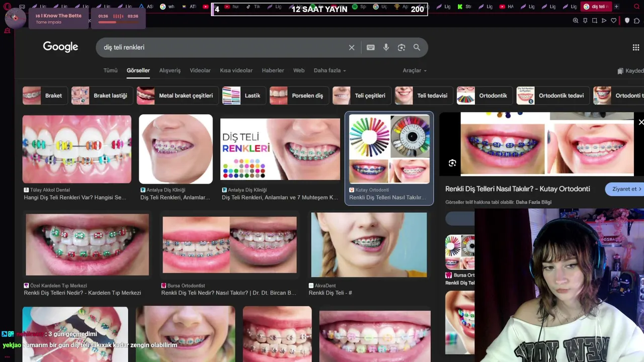Filter by the Teli çeşitleri chip
The image size is (644, 362).
pos(362,96)
